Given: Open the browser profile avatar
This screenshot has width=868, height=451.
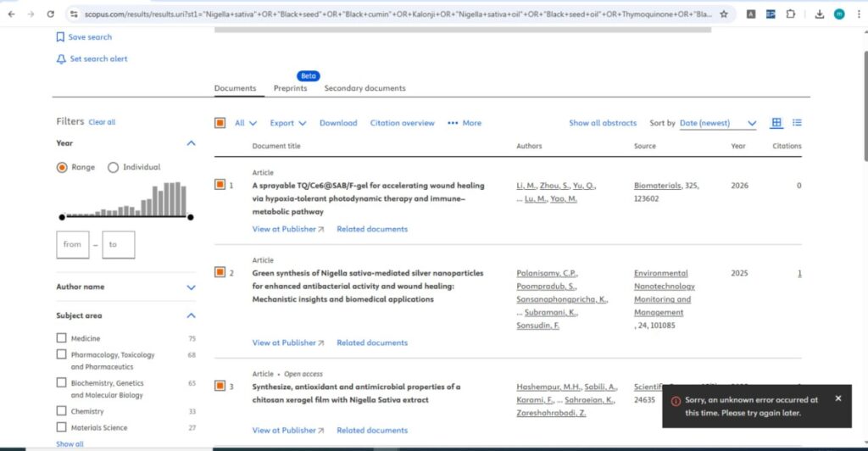Looking at the screenshot, I should click(839, 14).
